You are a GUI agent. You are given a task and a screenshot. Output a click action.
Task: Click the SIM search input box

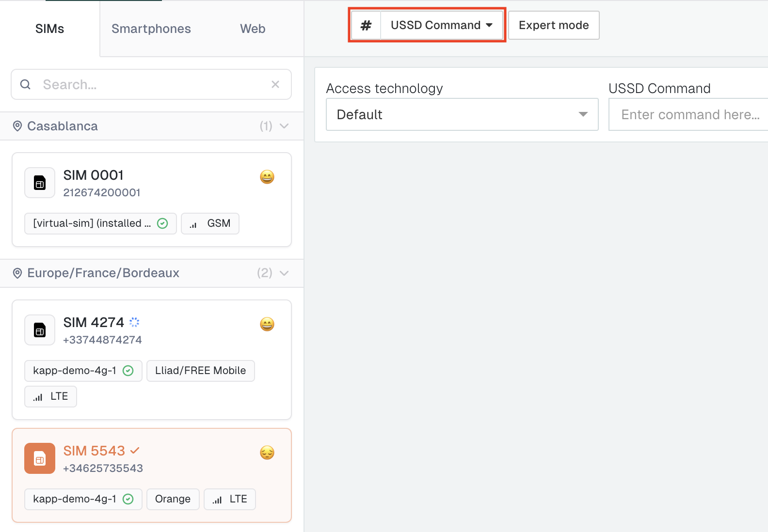pos(150,85)
